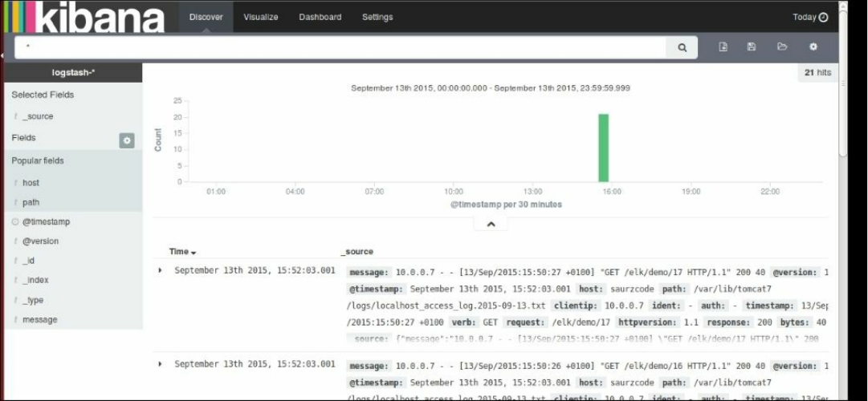Click the _id field
Viewport: 868px width, 401px height.
28,261
